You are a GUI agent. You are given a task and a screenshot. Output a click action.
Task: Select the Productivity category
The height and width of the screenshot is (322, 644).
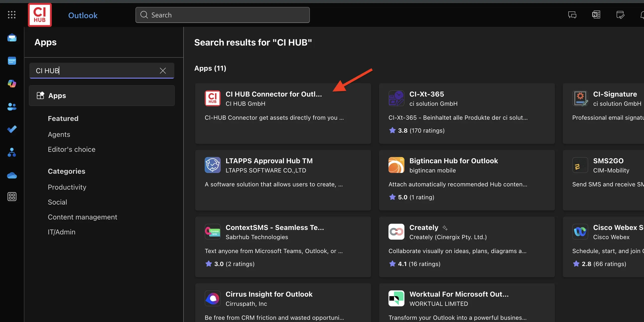click(67, 187)
